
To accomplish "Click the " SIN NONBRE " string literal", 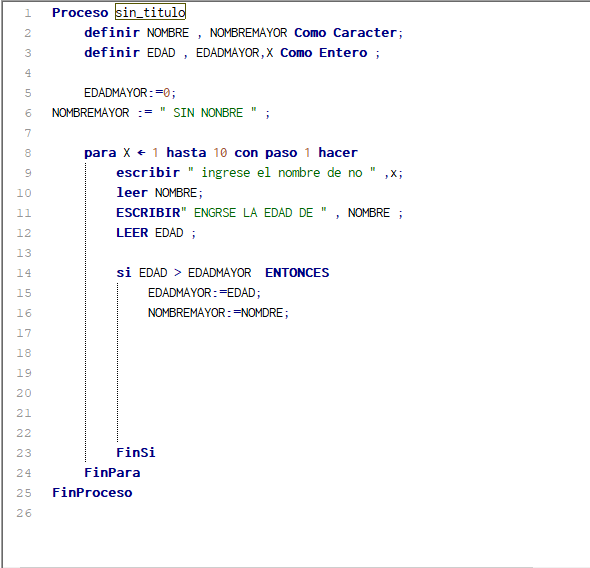I will click(208, 112).
